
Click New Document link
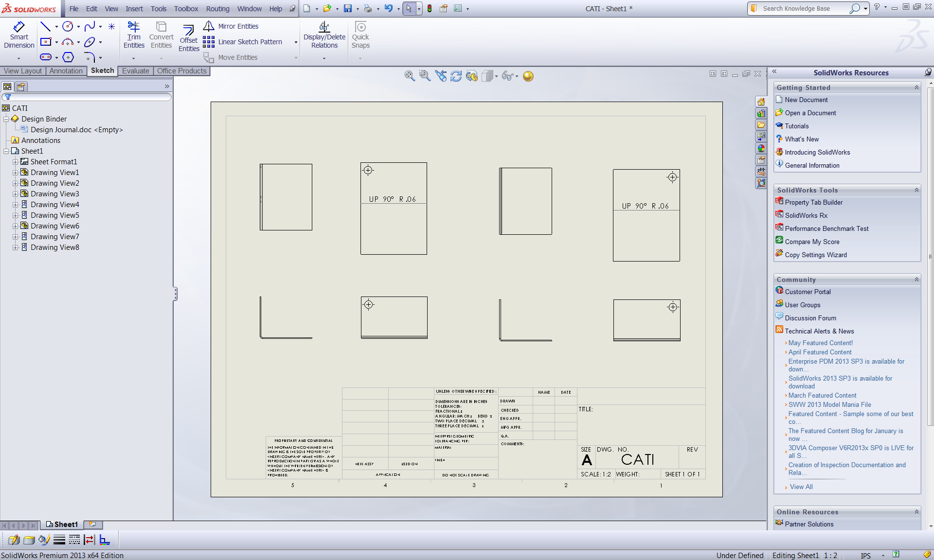click(806, 100)
